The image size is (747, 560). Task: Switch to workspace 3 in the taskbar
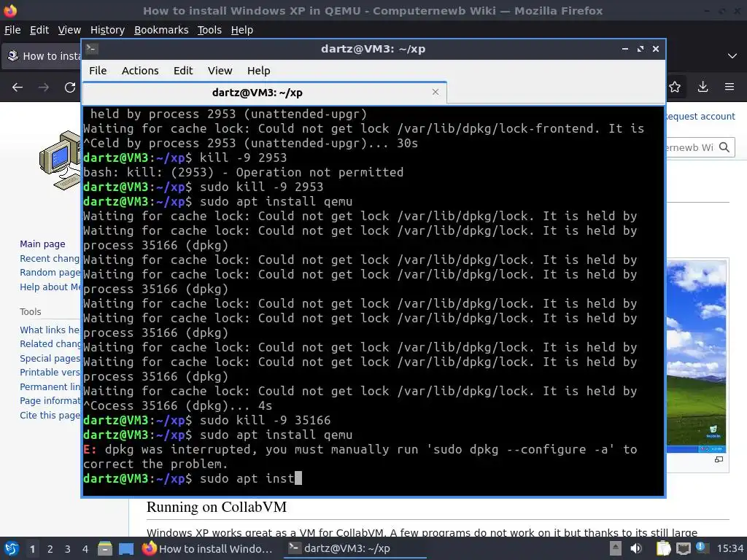tap(68, 549)
